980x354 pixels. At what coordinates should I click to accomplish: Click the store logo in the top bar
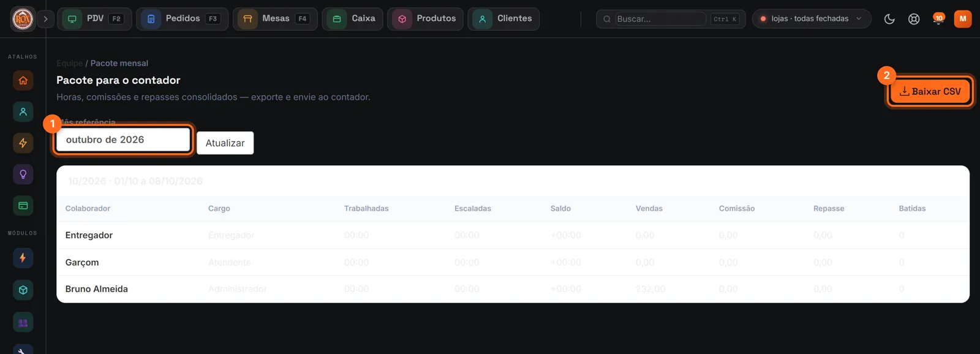pyautogui.click(x=23, y=19)
